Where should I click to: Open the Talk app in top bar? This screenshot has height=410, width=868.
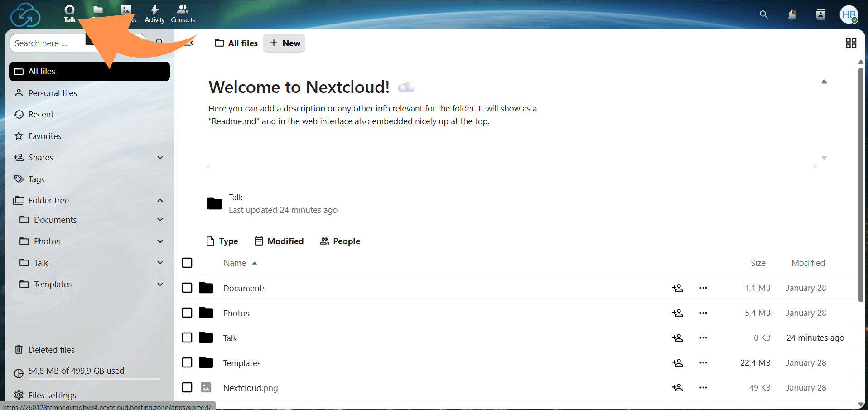pyautogui.click(x=69, y=13)
